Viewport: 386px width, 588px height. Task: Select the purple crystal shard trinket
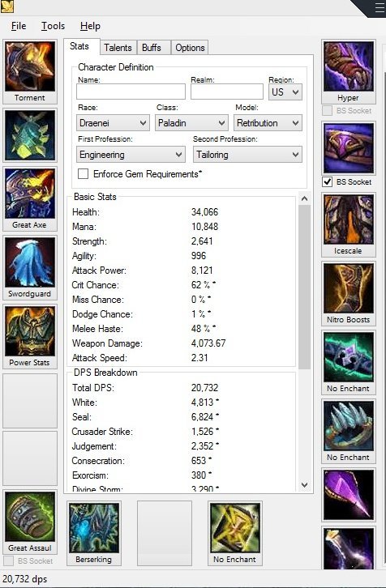pyautogui.click(x=349, y=495)
